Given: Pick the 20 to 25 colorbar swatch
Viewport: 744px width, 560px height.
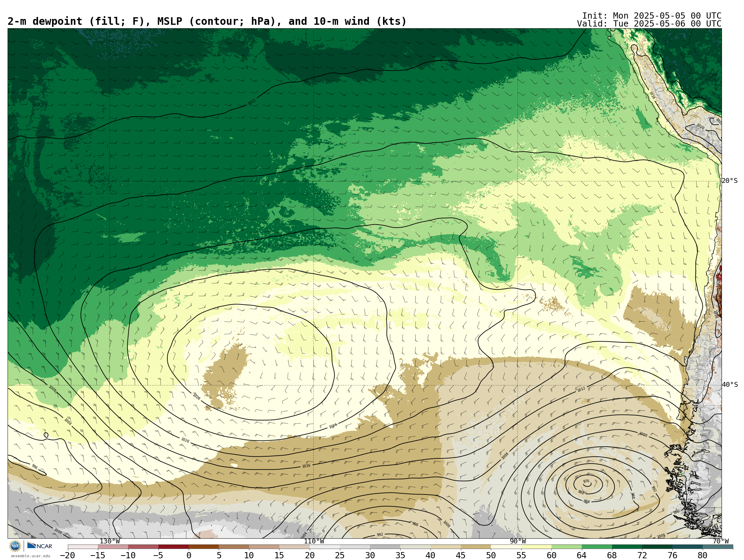Looking at the screenshot, I should click(325, 547).
